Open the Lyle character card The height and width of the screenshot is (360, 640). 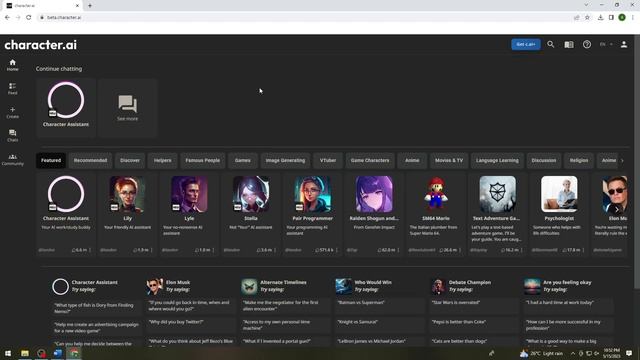point(189,214)
